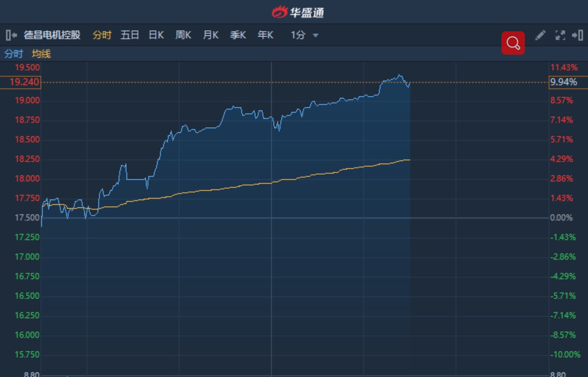Click the 德昌电机控股 stock name
588x377 pixels.
tap(52, 35)
